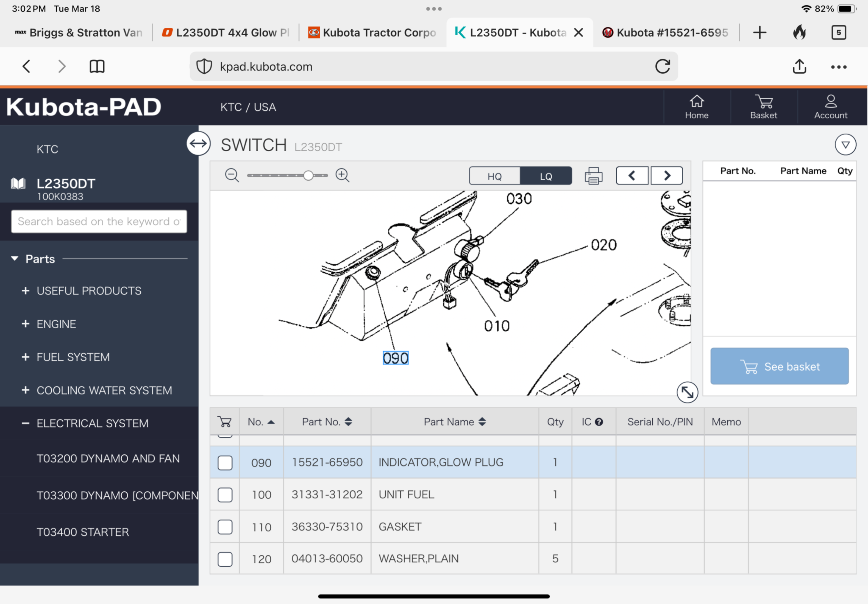Open the Basket in header
The height and width of the screenshot is (604, 868).
point(764,107)
